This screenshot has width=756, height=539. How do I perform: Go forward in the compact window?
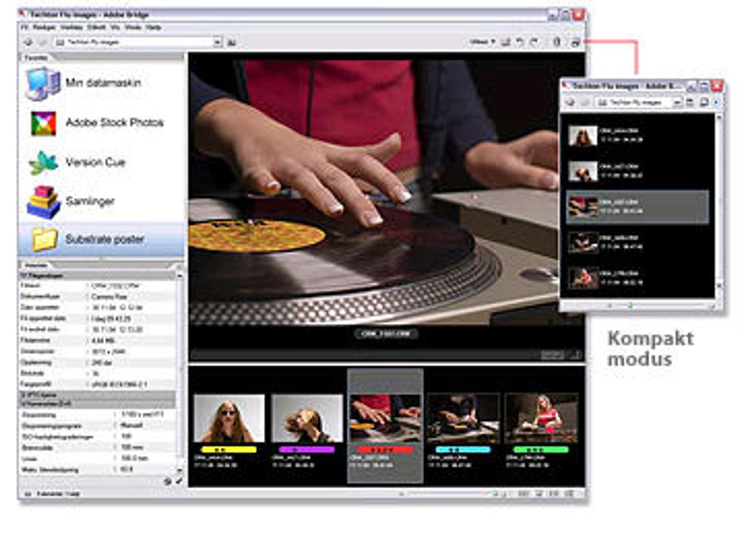(x=585, y=102)
